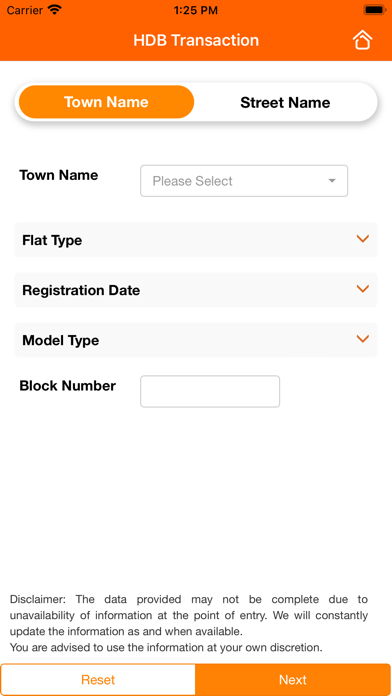Tap the Wi-Fi status icon
This screenshot has width=392, height=696.
coord(55,10)
